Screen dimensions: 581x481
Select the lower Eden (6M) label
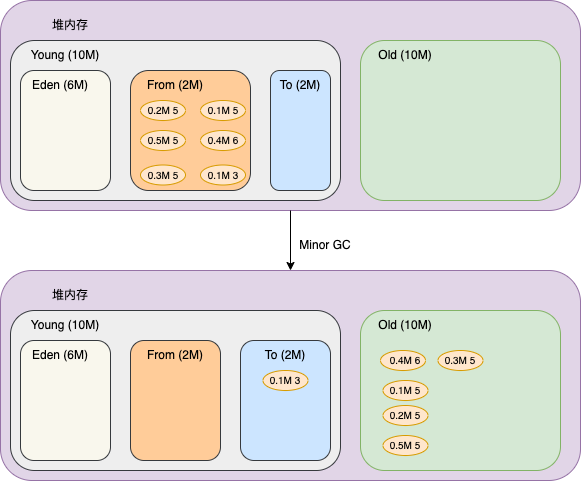60,355
